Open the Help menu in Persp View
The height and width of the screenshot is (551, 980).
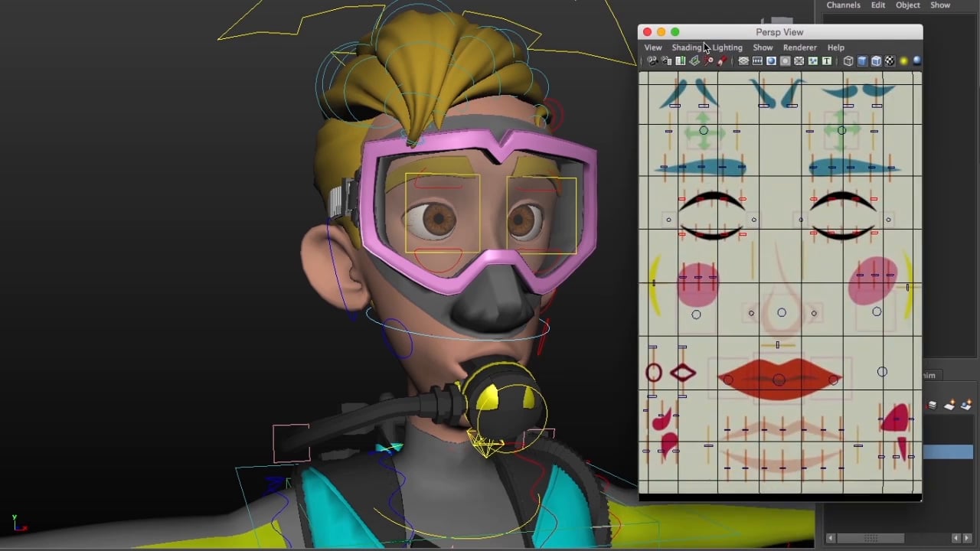pos(835,47)
